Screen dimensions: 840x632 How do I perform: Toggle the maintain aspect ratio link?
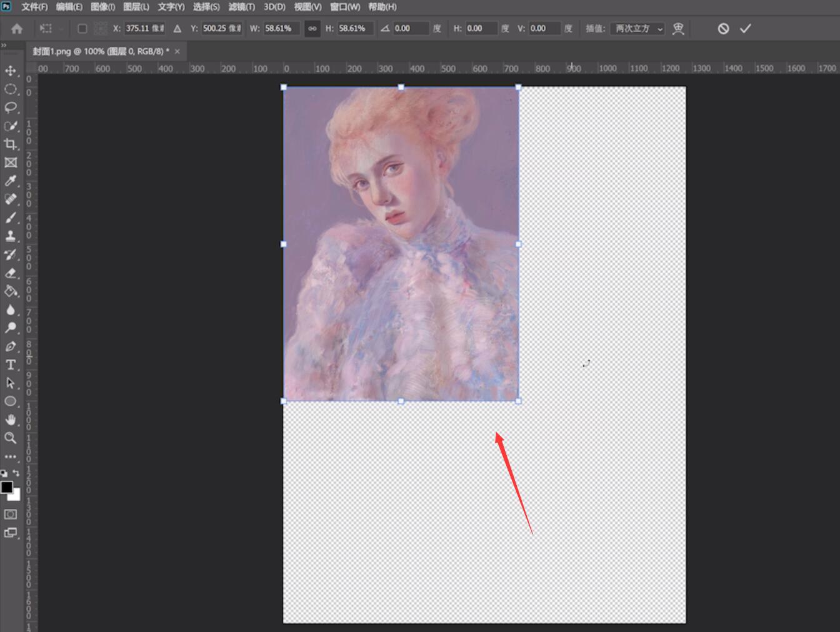point(312,29)
